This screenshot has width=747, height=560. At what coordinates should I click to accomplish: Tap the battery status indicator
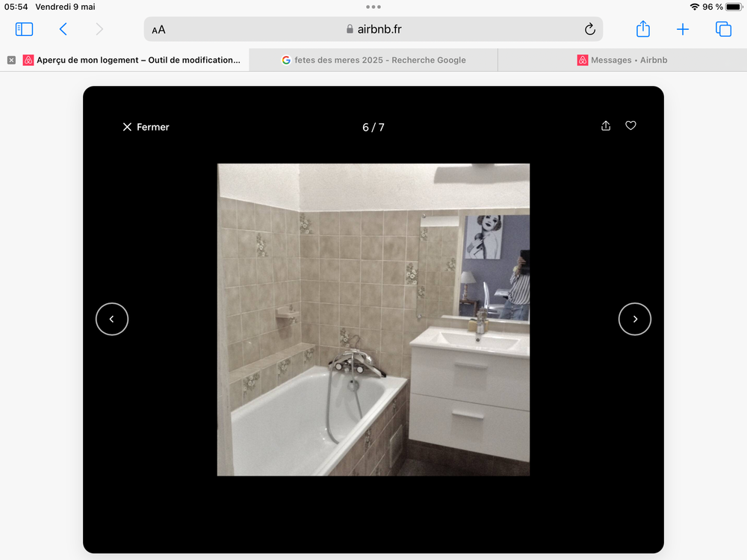click(734, 7)
